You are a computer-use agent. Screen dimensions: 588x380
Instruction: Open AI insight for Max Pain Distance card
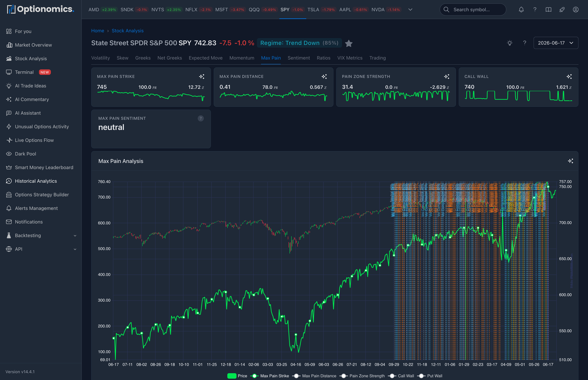[324, 77]
